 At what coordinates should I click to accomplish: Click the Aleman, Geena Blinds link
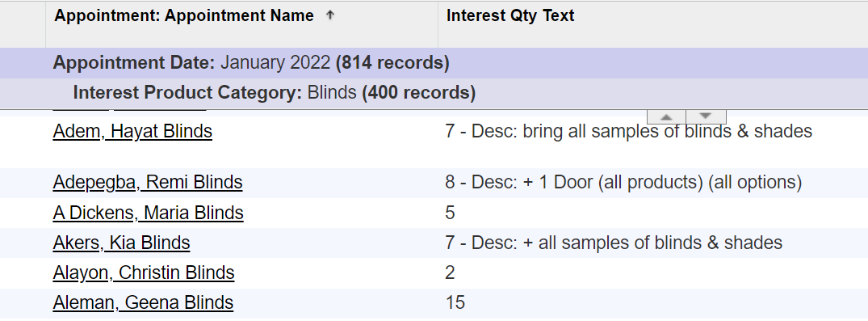(x=144, y=302)
